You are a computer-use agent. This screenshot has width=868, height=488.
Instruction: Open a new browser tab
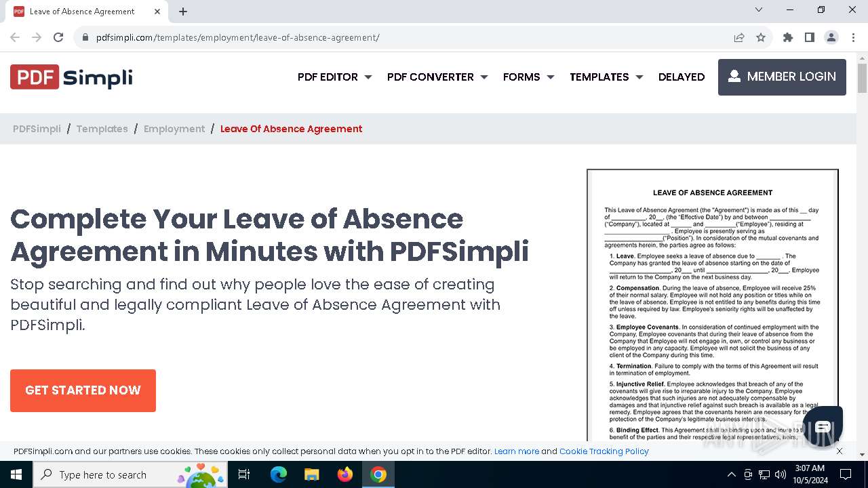(183, 12)
